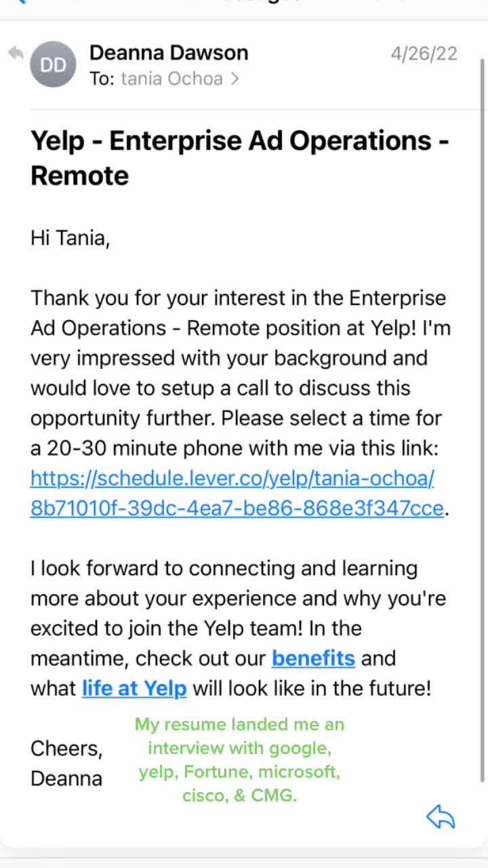Click the message date 4/26/22
This screenshot has width=488, height=868.
424,54
